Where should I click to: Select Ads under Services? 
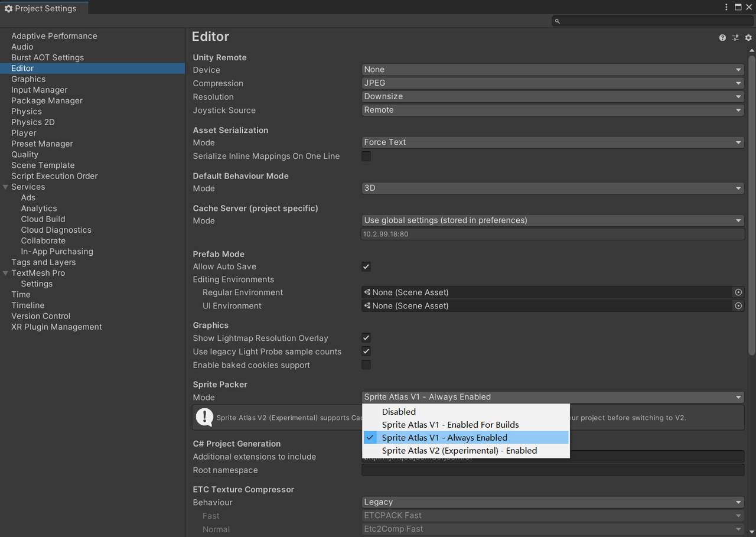pyautogui.click(x=28, y=198)
